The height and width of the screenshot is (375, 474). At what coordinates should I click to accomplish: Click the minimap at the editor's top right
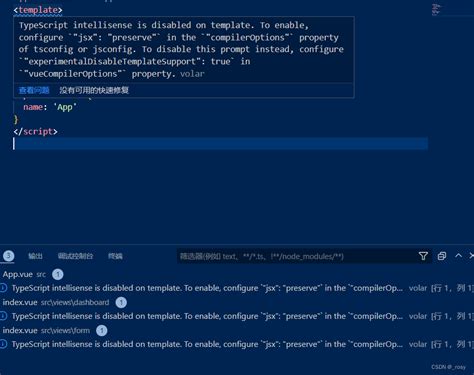click(x=436, y=9)
